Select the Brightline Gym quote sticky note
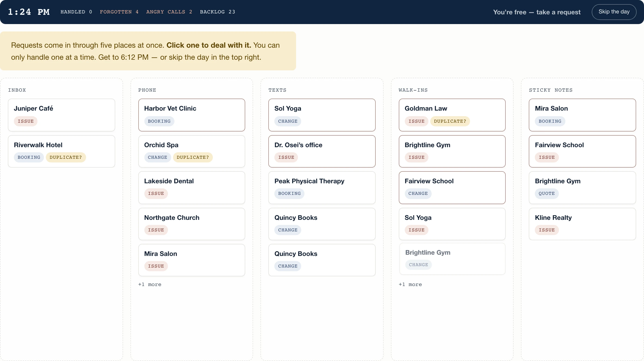This screenshot has height=361, width=644. click(x=582, y=187)
